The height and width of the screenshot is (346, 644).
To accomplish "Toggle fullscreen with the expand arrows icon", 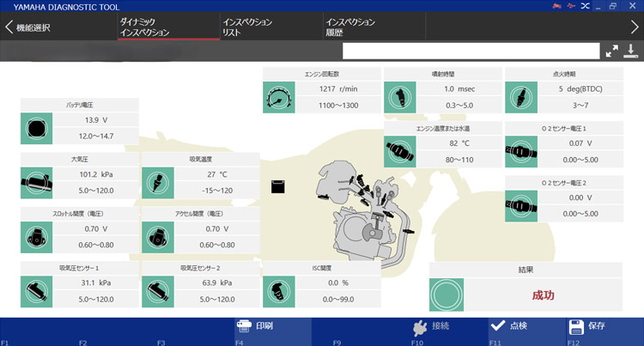I will tap(611, 51).
